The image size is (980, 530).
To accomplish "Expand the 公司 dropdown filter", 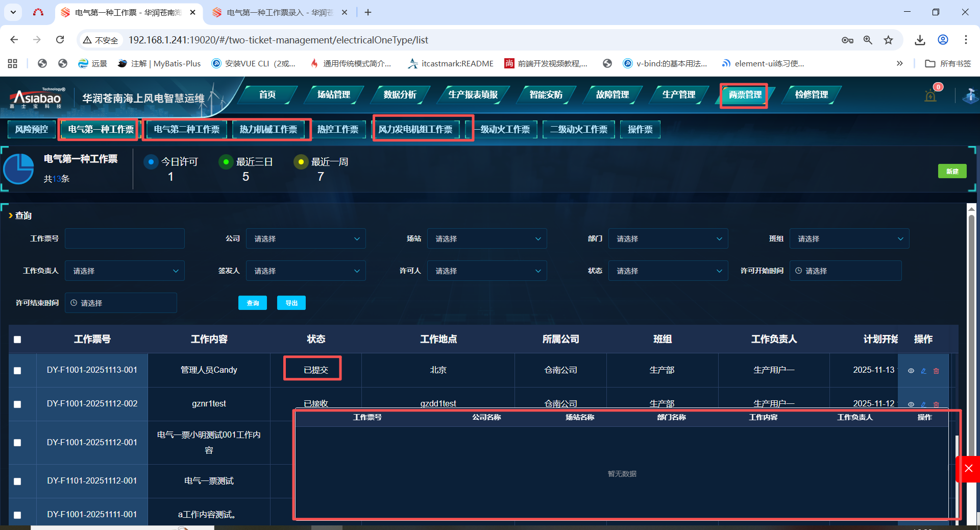I will point(306,238).
